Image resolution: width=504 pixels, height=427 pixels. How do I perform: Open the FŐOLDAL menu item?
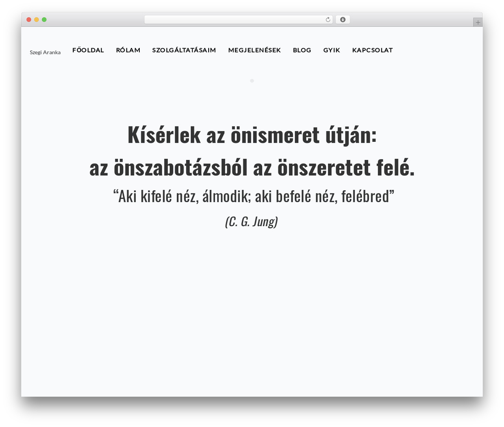coord(88,50)
